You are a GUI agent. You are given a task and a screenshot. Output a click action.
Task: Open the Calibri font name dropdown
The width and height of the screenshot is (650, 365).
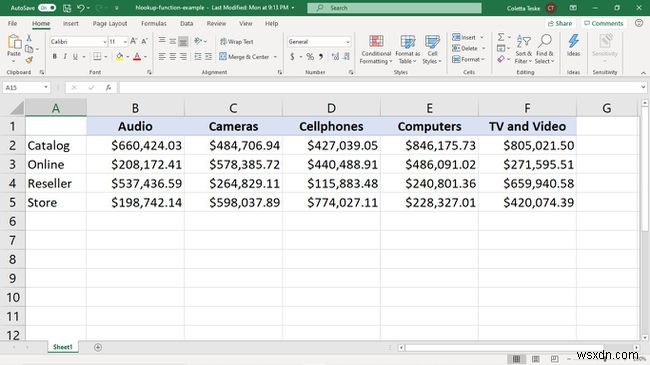[104, 41]
